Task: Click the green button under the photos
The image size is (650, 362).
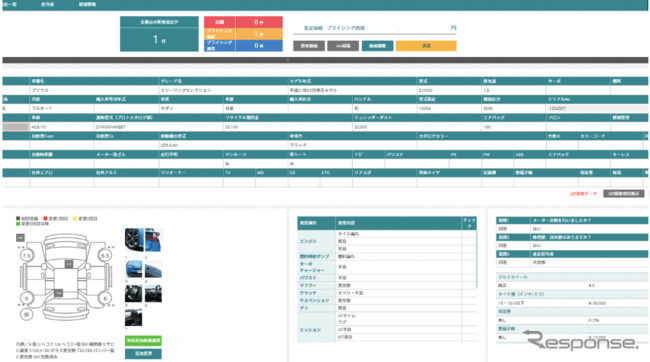Action: click(x=143, y=341)
